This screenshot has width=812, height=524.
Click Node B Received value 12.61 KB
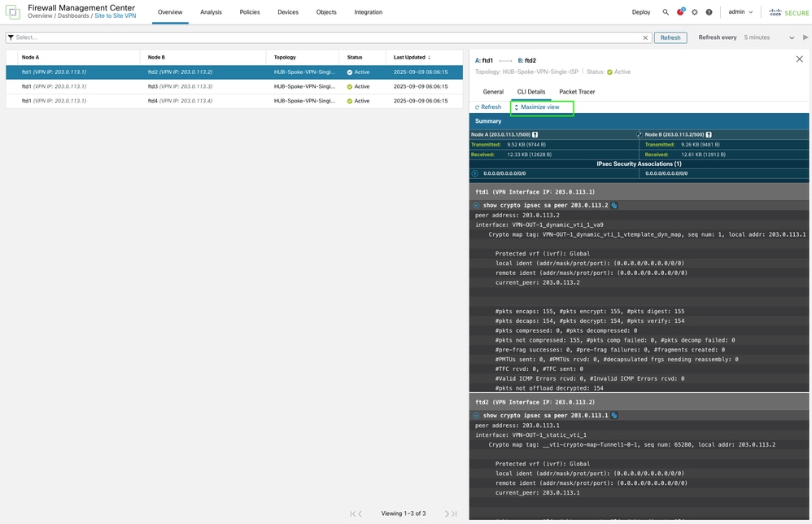703,155
